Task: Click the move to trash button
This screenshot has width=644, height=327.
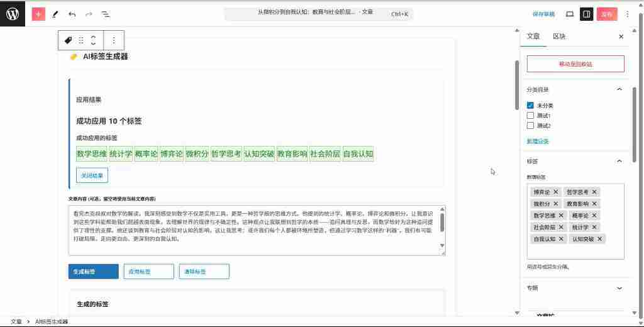Action: tap(575, 64)
